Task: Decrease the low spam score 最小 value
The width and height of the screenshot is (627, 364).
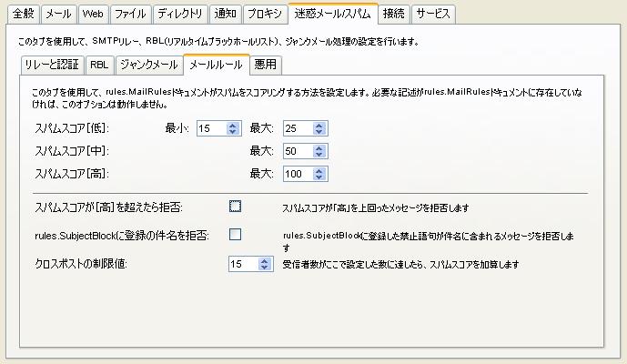Action: [x=233, y=132]
